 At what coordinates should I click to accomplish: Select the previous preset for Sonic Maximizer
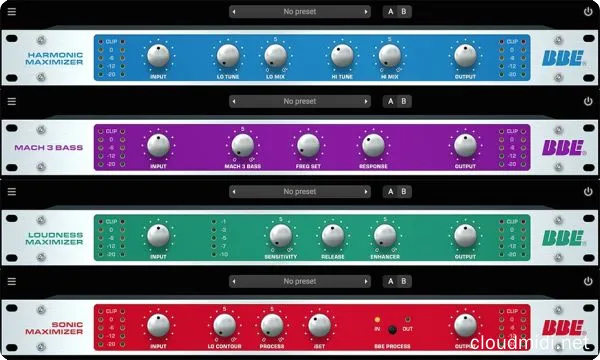234,281
